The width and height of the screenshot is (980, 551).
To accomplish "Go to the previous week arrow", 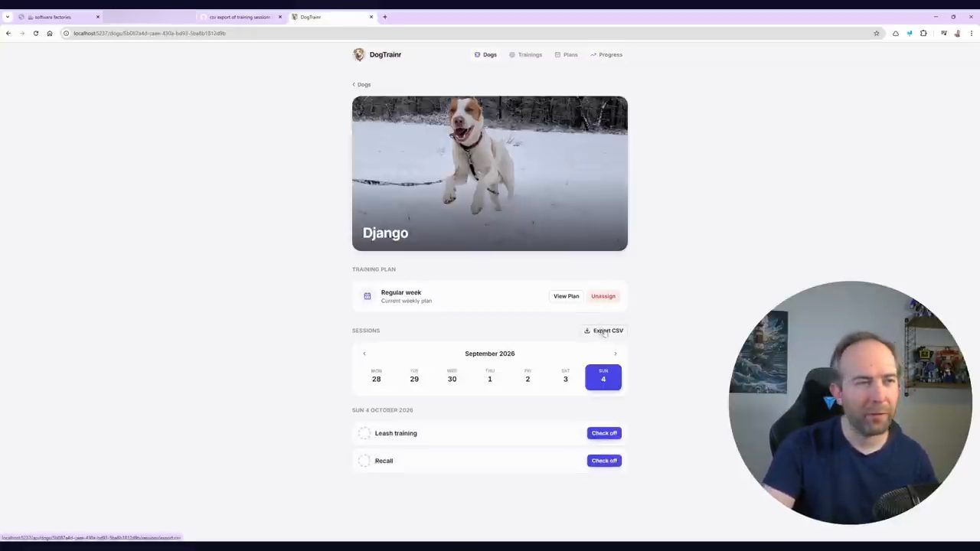I will (364, 354).
